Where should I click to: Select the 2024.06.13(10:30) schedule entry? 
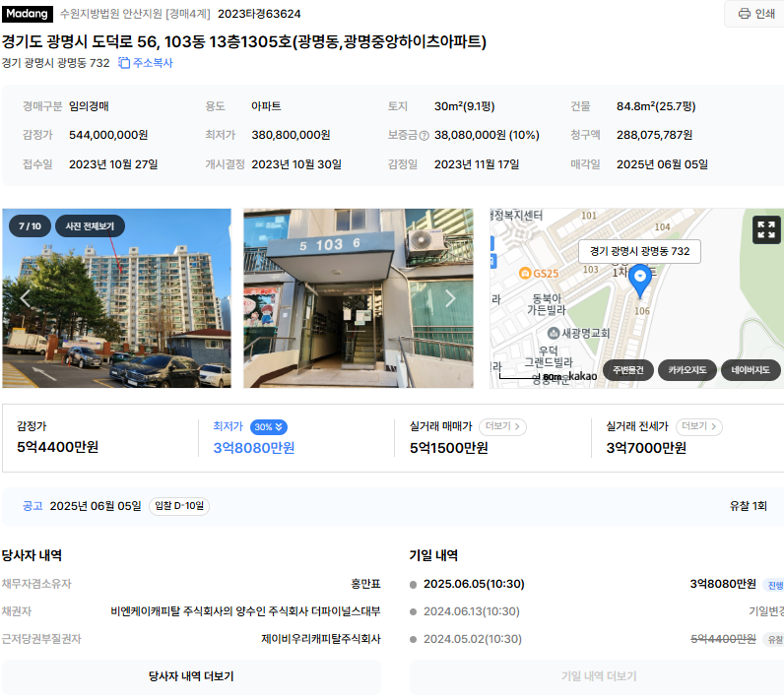coord(472,611)
